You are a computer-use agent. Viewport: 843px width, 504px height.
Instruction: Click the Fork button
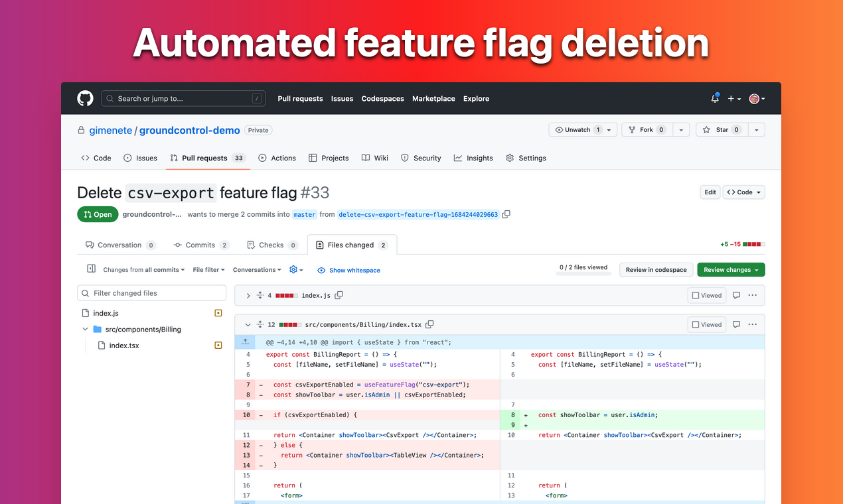pos(647,130)
